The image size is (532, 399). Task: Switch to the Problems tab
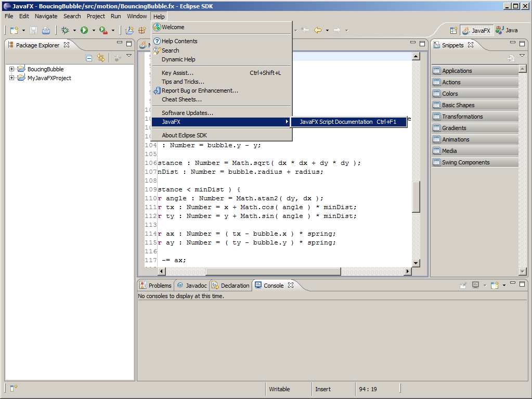point(155,285)
